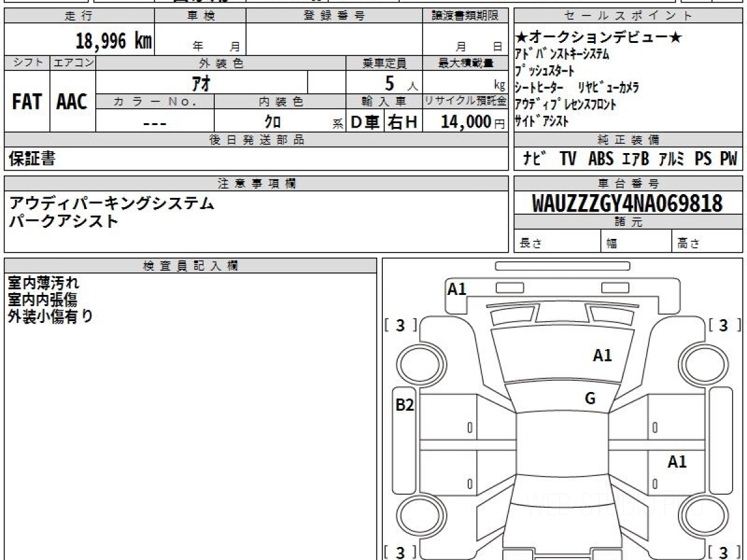
Task: Select the AAC air-conditioner value
Action: point(72,102)
